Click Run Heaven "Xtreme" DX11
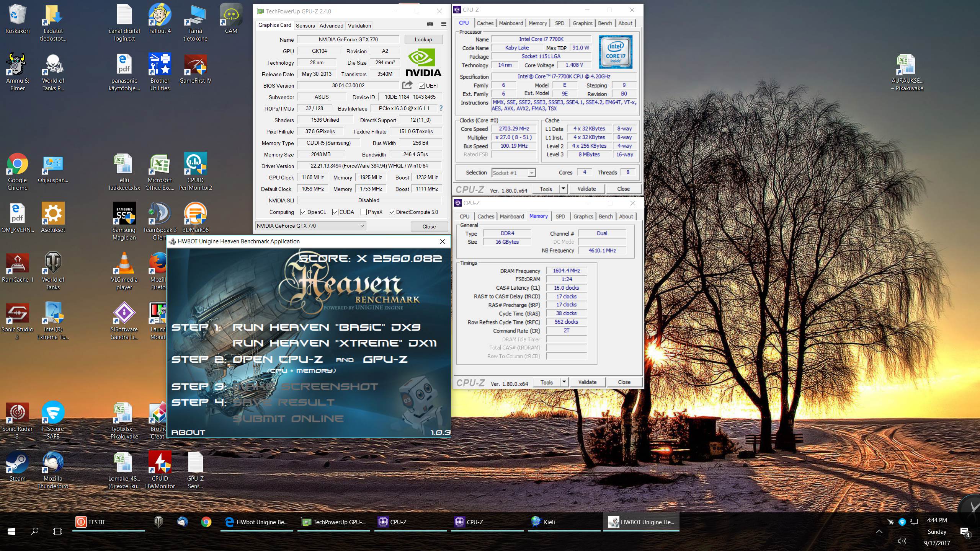The height and width of the screenshot is (551, 980). pyautogui.click(x=334, y=343)
